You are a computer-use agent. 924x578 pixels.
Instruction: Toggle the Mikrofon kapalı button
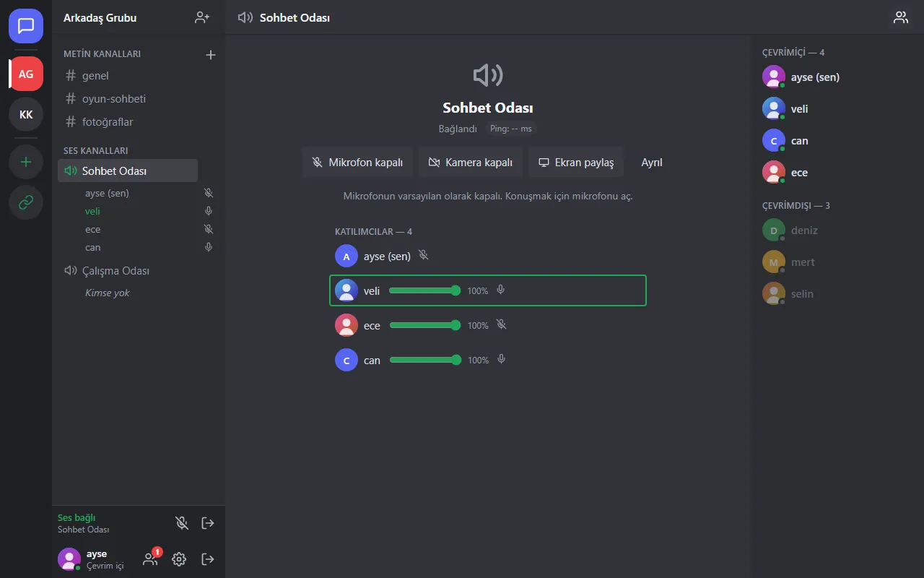click(357, 163)
